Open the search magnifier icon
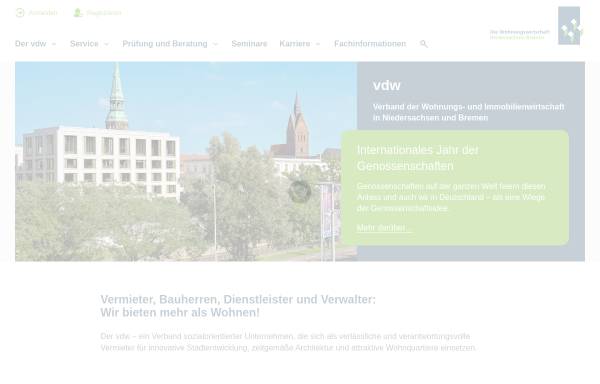The width and height of the screenshot is (600, 384). point(424,44)
